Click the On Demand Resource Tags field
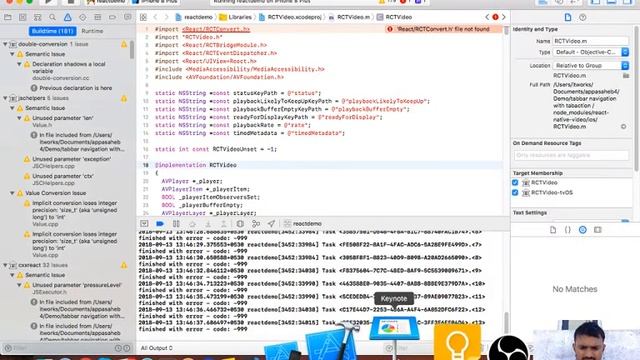This screenshot has height=360, width=640. (571, 156)
